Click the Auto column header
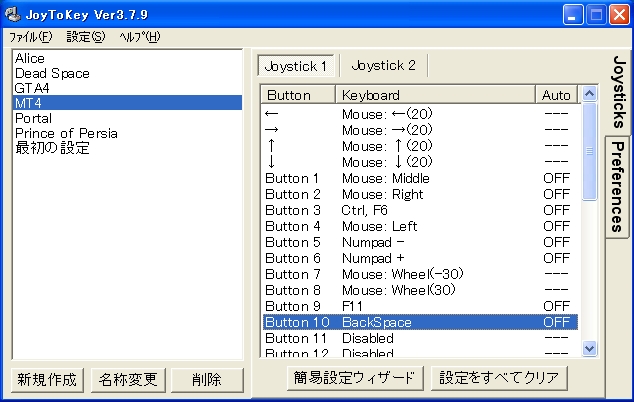 point(556,95)
